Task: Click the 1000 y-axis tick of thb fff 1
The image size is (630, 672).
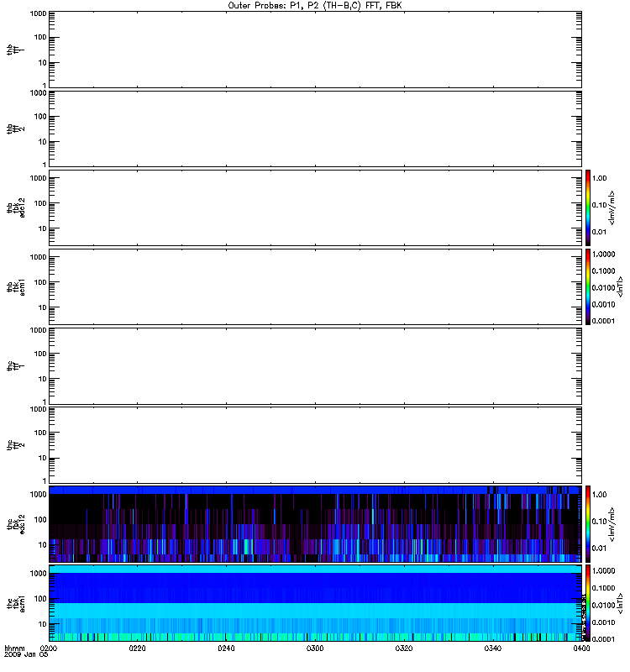Action: coord(38,13)
